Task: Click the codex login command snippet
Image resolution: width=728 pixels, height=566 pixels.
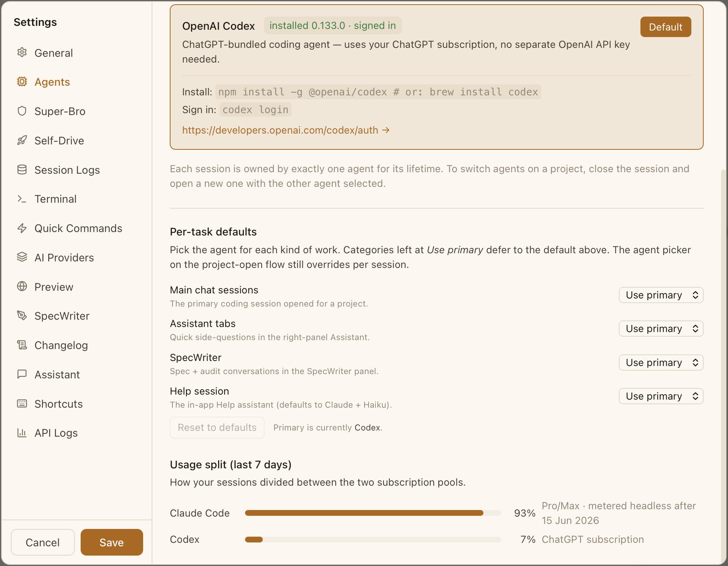Action: click(x=255, y=110)
